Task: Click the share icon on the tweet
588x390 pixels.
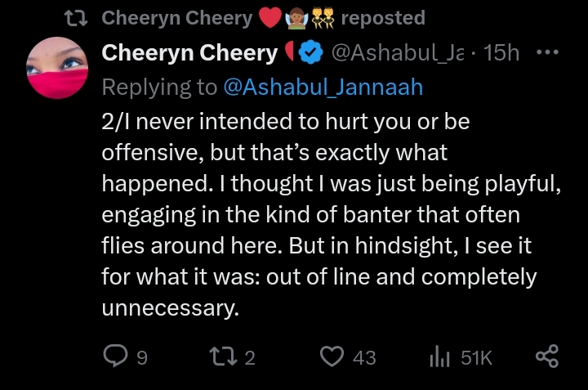Action: (x=546, y=356)
